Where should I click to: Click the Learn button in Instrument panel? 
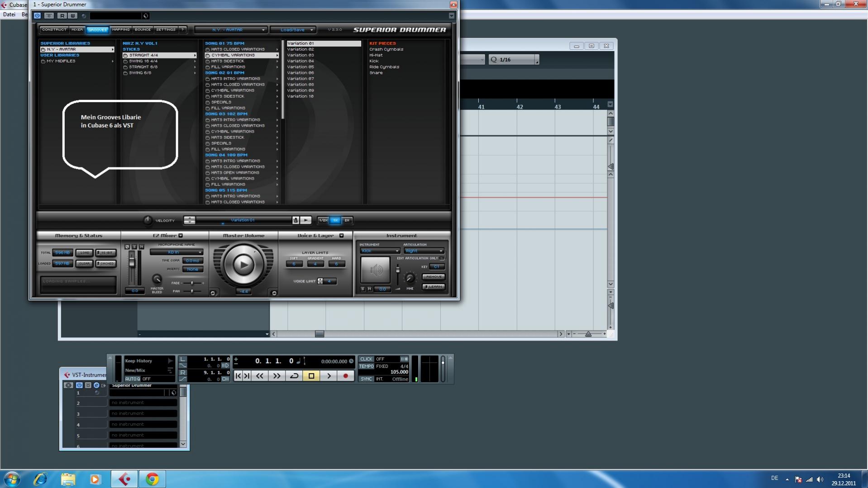tap(434, 287)
